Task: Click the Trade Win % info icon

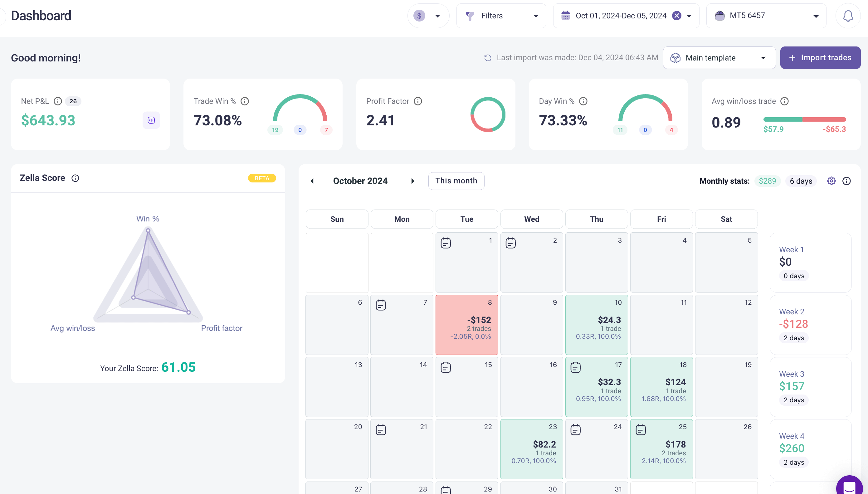Action: (245, 101)
